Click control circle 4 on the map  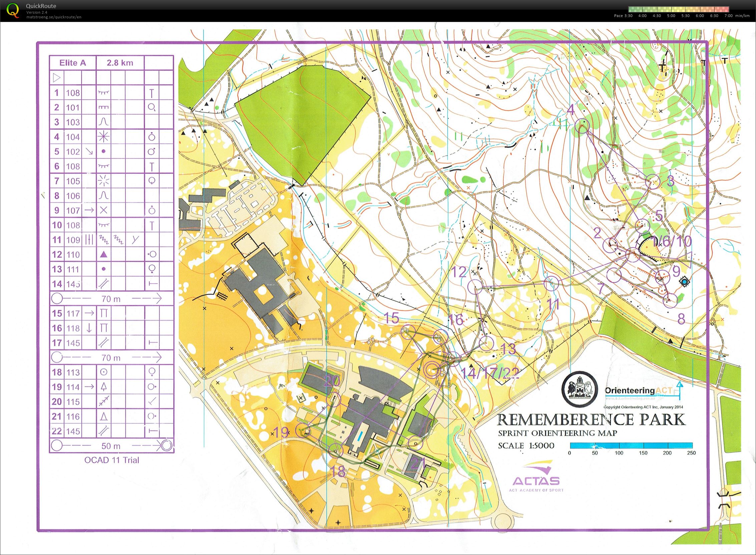(582, 126)
